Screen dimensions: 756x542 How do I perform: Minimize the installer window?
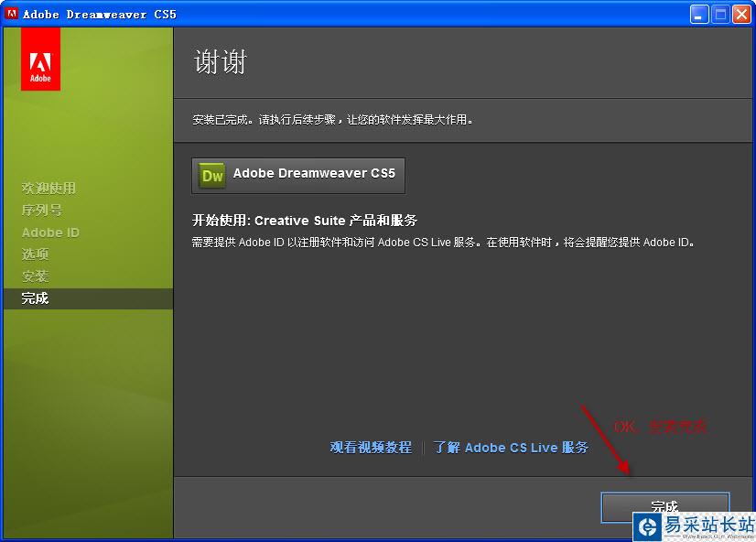click(698, 14)
